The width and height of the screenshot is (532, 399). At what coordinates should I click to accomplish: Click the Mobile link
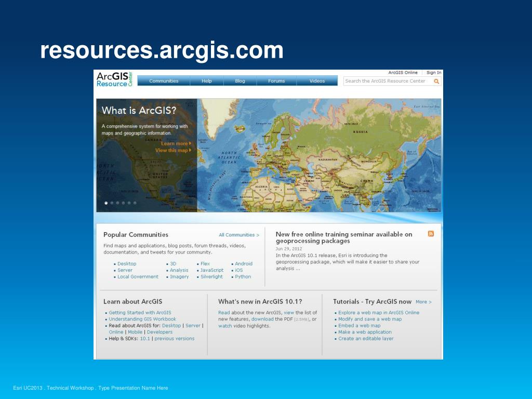coord(135,332)
